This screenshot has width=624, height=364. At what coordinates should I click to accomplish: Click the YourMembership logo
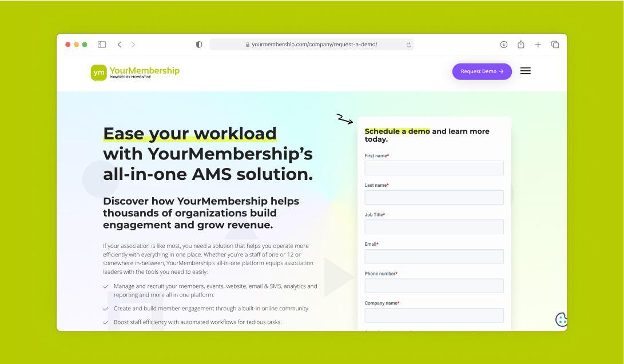coord(135,73)
